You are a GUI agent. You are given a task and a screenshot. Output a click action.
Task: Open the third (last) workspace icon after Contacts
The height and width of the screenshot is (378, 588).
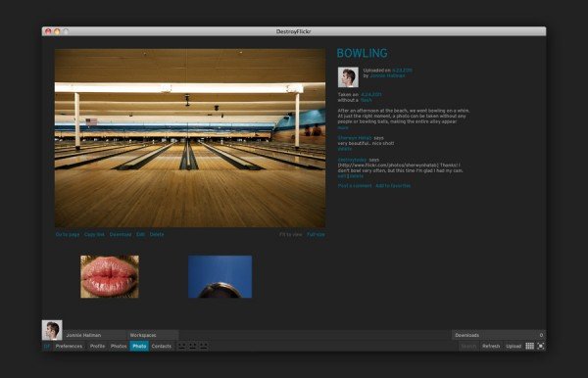[204, 346]
